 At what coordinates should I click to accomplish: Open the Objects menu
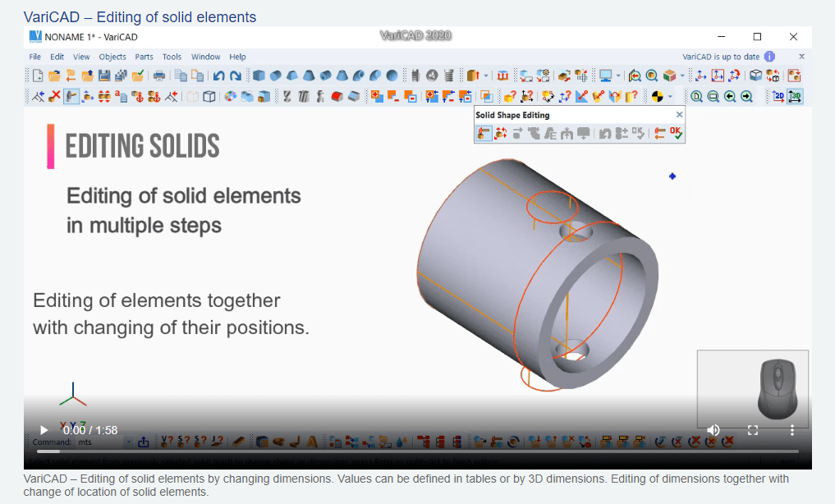(x=112, y=57)
